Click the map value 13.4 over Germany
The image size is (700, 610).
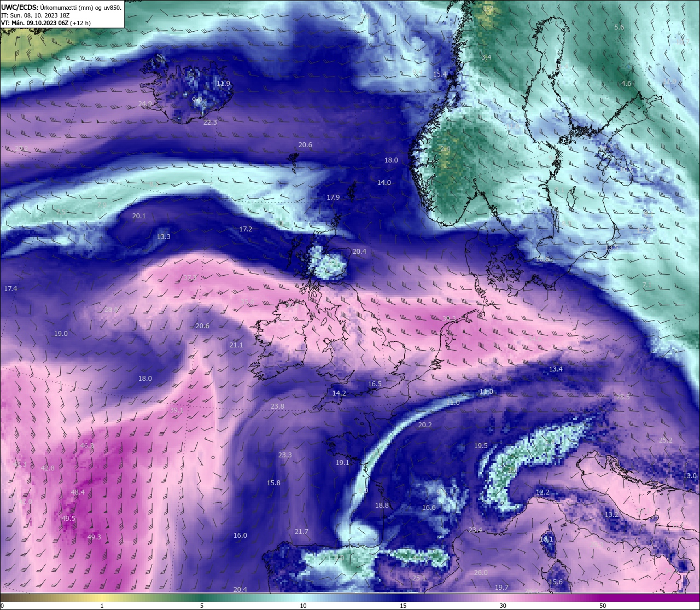[x=556, y=369]
